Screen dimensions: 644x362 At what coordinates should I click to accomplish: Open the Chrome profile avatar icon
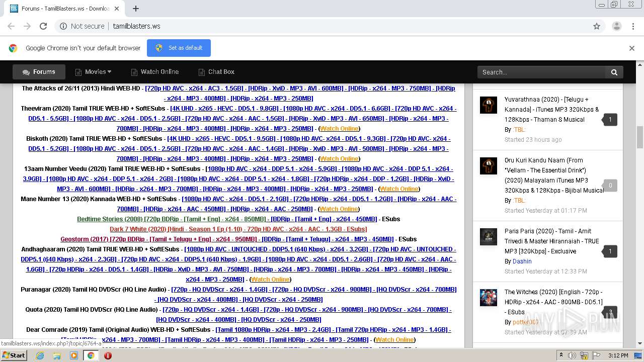616,26
